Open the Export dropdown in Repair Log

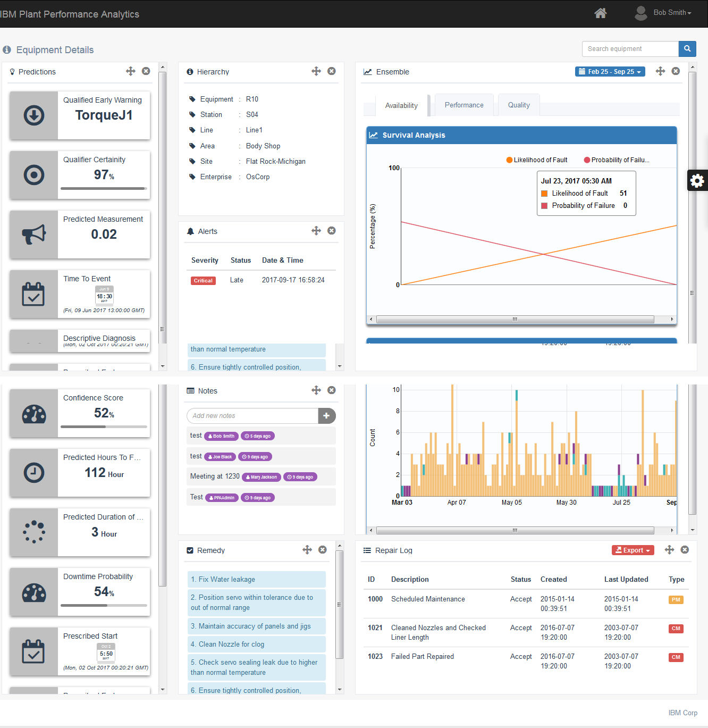pyautogui.click(x=633, y=550)
